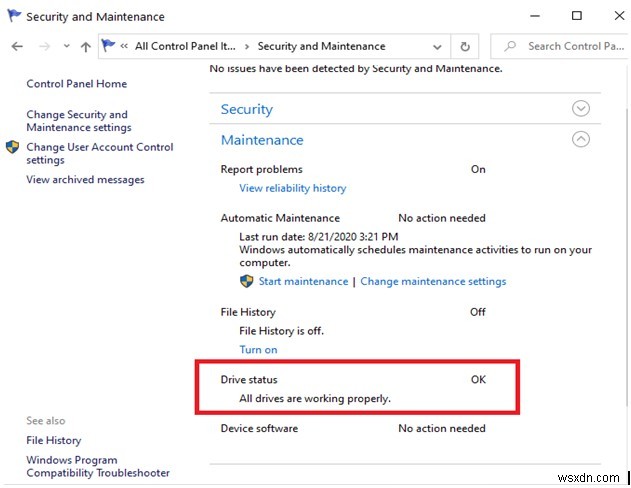Expand the Security section chevron

[x=581, y=109]
